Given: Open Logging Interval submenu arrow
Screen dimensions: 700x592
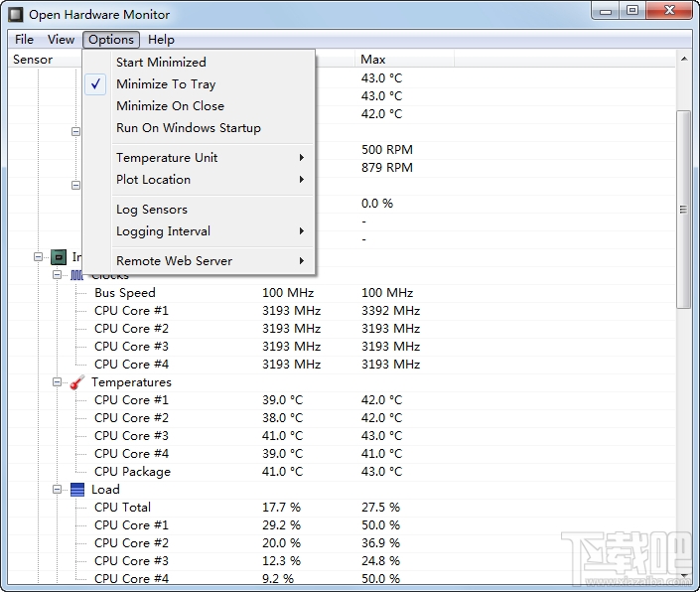Looking at the screenshot, I should click(x=302, y=231).
